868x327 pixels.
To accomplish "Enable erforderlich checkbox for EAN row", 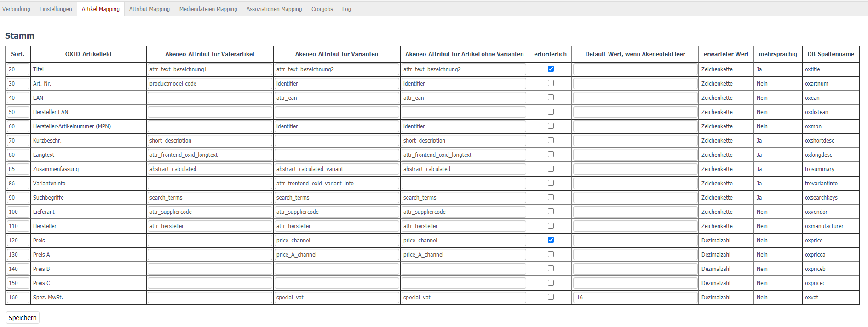I will pos(551,98).
